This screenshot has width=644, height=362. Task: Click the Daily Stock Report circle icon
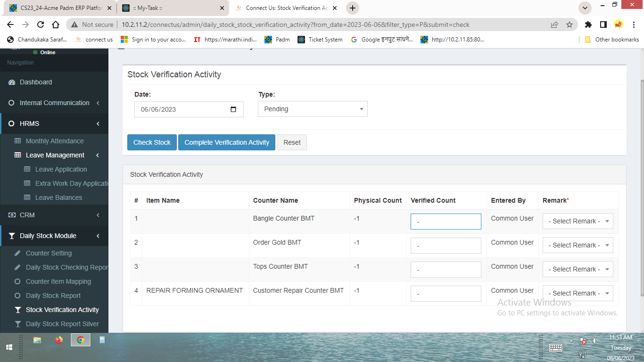[18, 296]
